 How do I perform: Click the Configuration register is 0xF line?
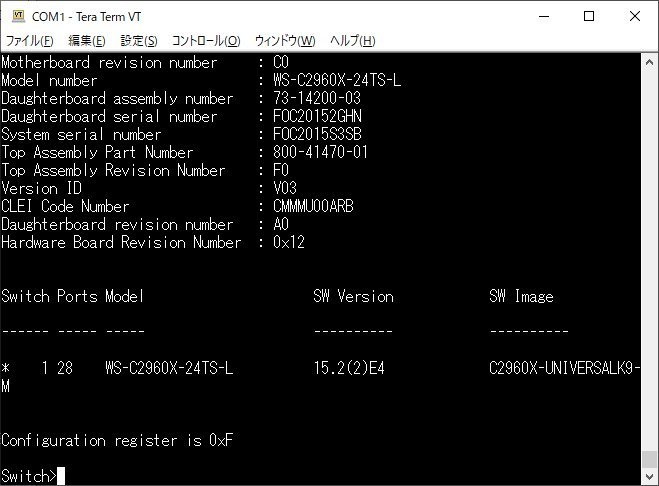pos(117,440)
